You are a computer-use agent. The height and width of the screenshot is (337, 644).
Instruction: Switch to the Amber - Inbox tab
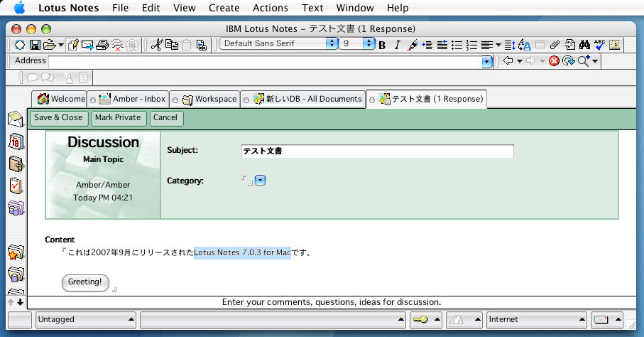click(x=128, y=99)
